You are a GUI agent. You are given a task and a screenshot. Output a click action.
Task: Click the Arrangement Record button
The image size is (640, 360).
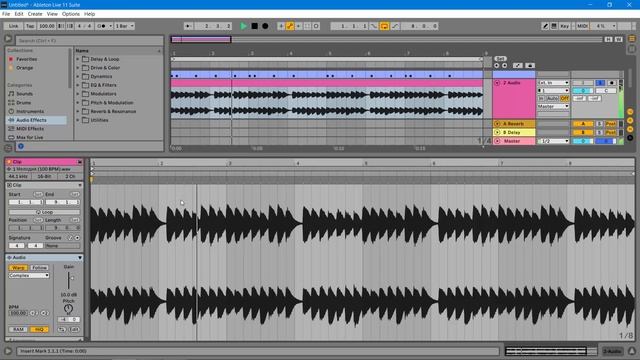point(265,26)
